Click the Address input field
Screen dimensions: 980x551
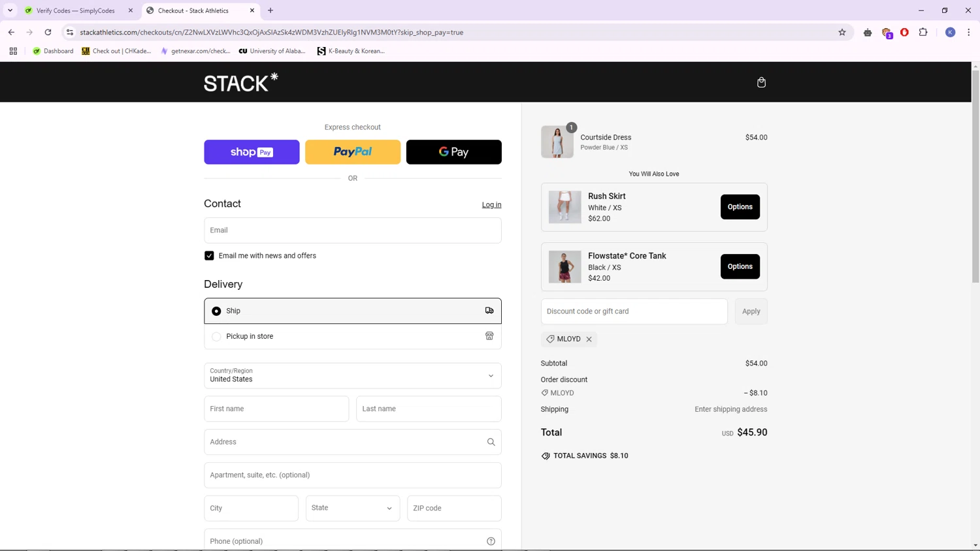[x=353, y=442]
